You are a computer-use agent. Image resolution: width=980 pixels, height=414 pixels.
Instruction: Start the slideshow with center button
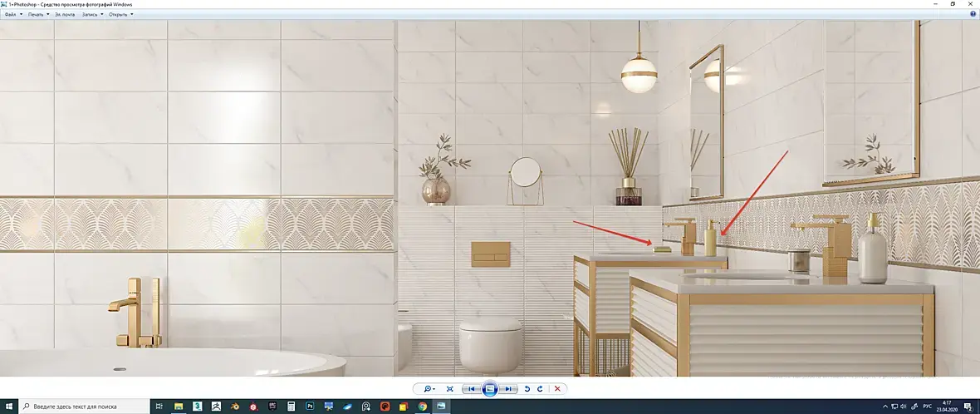[490, 389]
